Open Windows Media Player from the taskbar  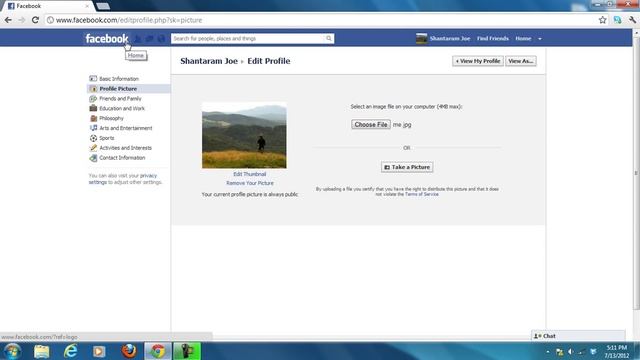pyautogui.click(x=99, y=351)
